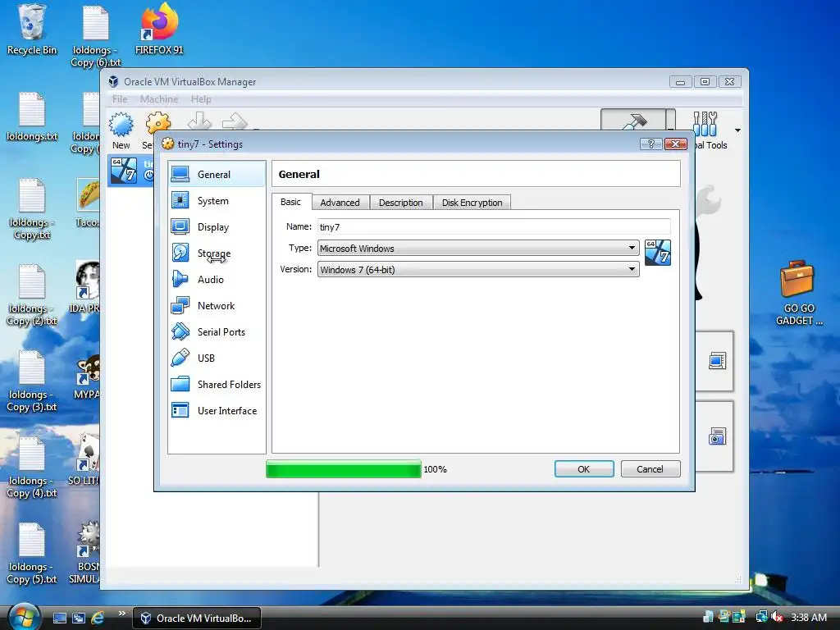The width and height of the screenshot is (840, 630).
Task: Open the File menu
Action: [120, 99]
